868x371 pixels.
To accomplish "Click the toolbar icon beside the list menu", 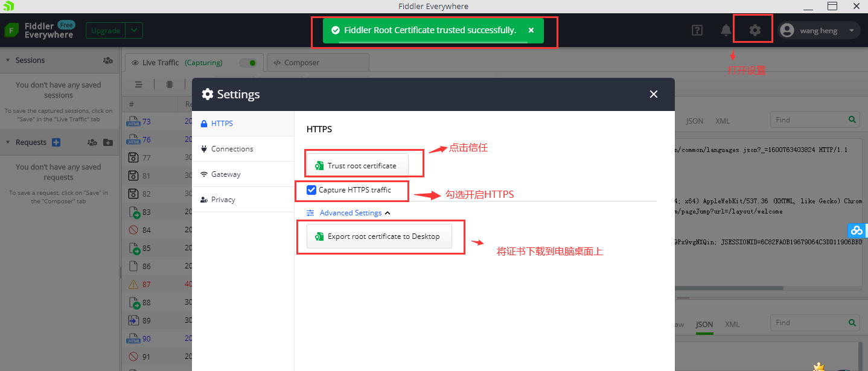I will tap(170, 84).
